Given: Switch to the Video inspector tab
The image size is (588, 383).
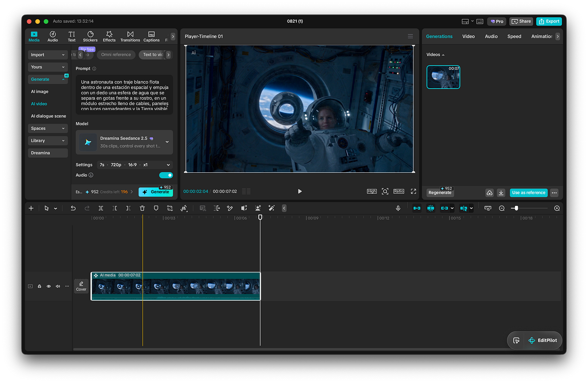Looking at the screenshot, I should [x=468, y=36].
